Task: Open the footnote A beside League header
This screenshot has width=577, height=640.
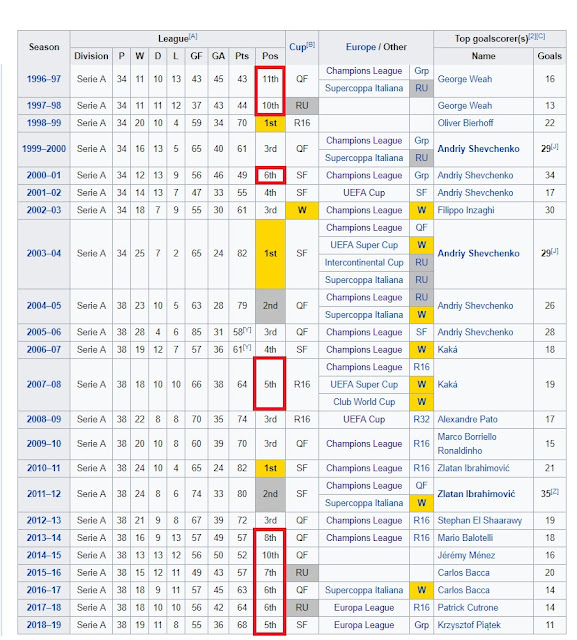Action: point(193,36)
